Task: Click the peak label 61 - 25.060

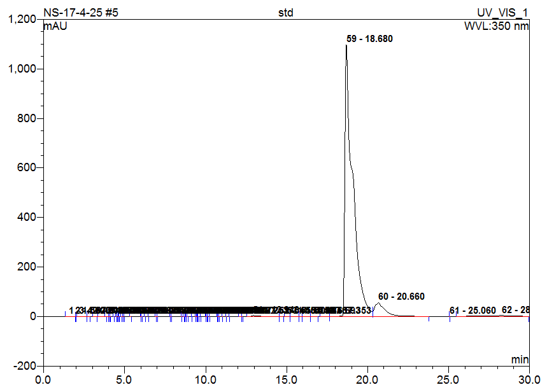Action: [472, 311]
